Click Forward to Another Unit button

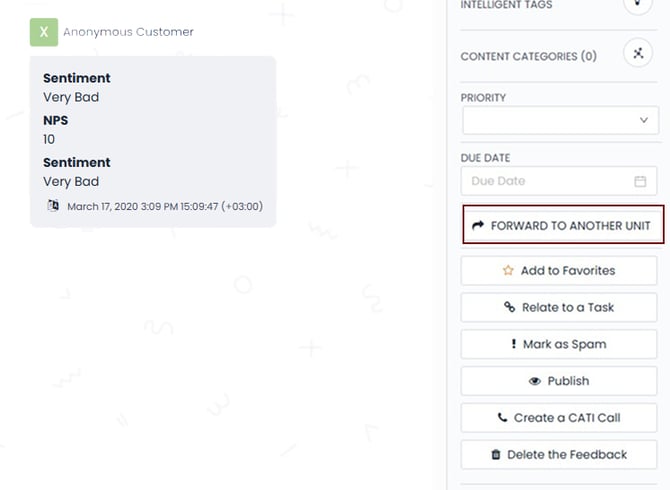click(x=563, y=225)
